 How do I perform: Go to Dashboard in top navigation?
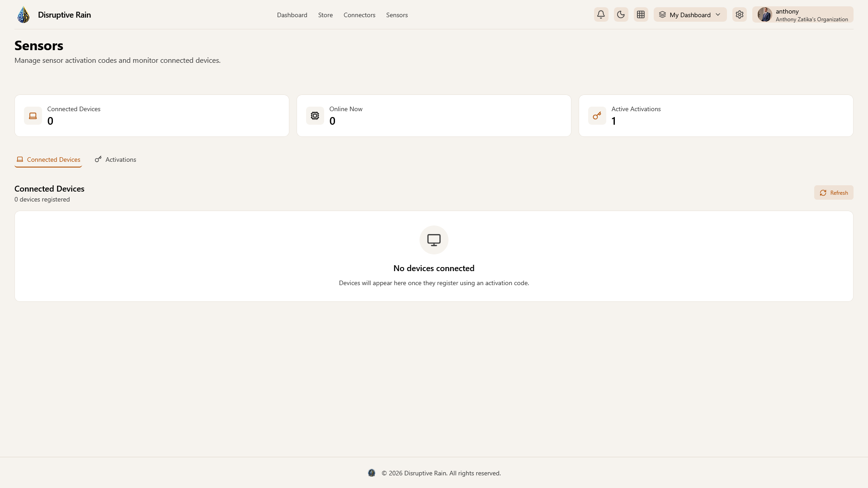292,15
